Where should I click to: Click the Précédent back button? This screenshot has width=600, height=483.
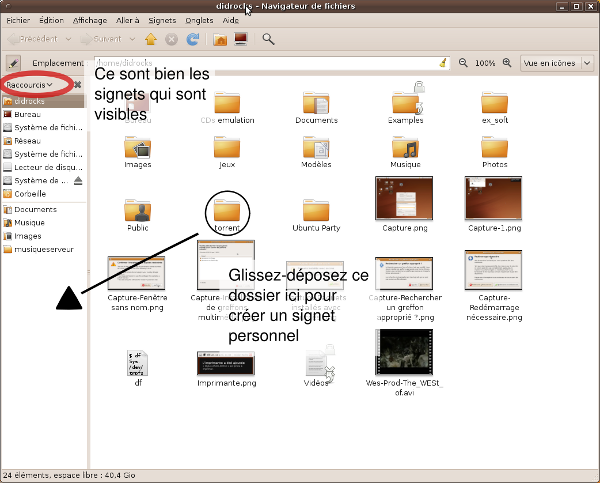coord(38,39)
